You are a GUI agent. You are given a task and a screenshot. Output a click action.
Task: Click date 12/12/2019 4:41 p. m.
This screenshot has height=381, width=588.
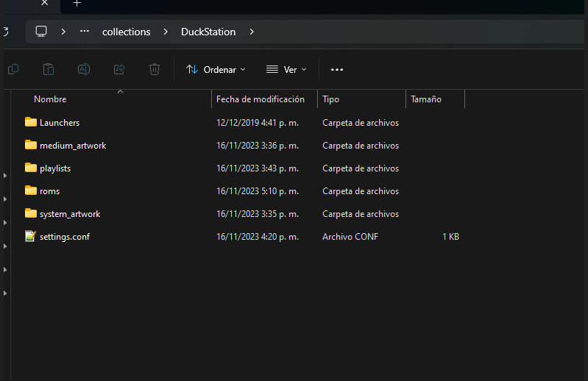coord(258,123)
